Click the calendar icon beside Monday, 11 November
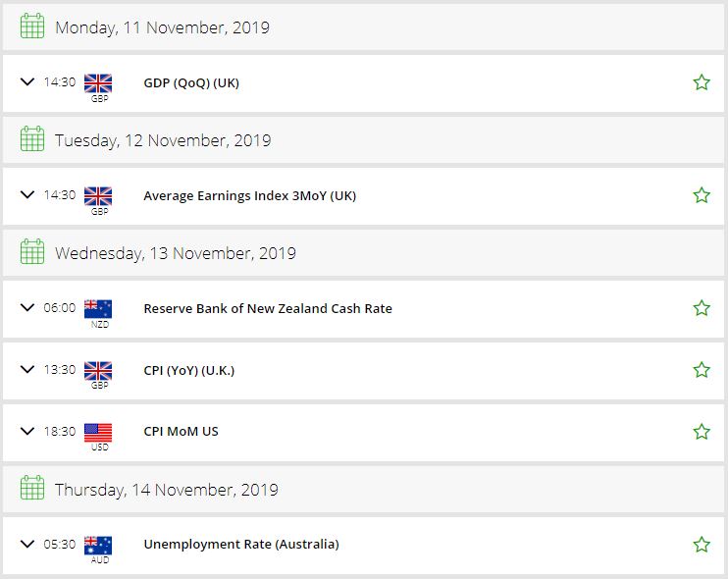 pyautogui.click(x=32, y=26)
